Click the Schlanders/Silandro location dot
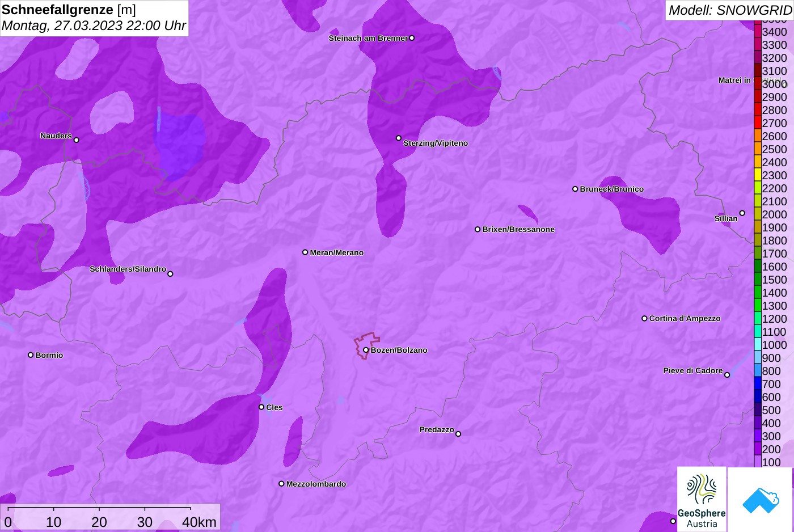The width and height of the screenshot is (794, 532). coord(170,274)
